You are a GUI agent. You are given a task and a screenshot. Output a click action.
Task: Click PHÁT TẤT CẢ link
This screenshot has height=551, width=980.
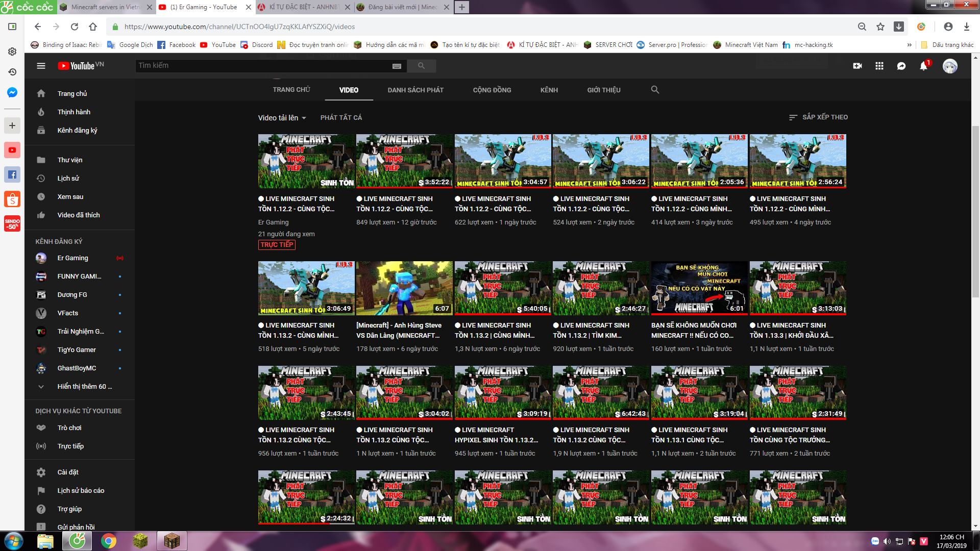point(341,118)
